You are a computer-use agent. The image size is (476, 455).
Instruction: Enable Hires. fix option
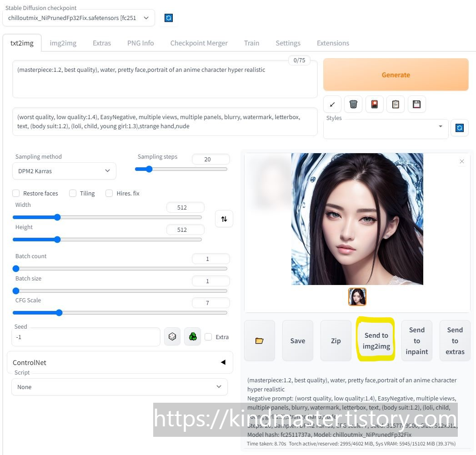109,193
